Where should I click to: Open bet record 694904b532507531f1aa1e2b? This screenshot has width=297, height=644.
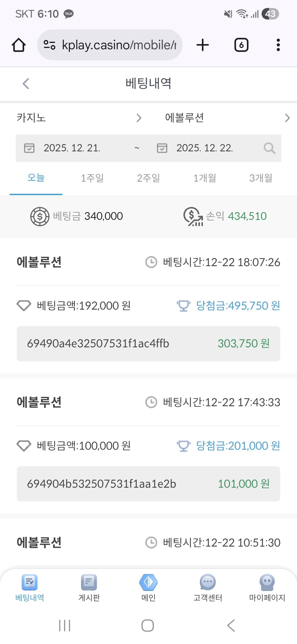(148, 484)
